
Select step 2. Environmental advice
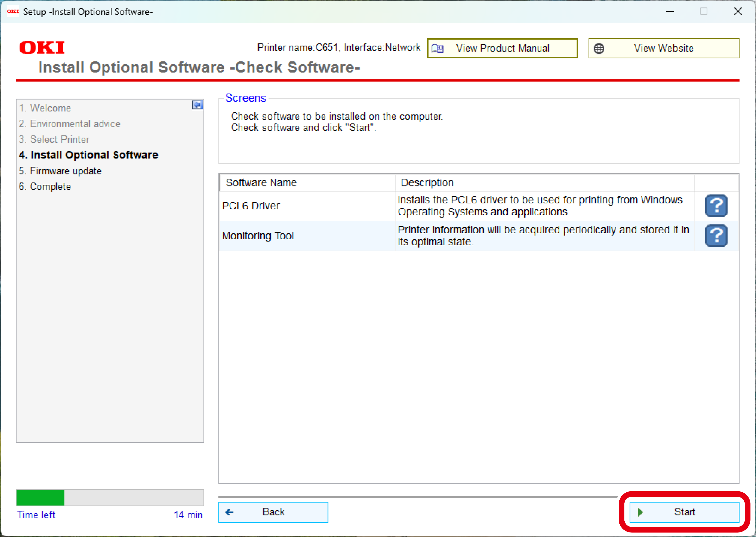point(69,124)
